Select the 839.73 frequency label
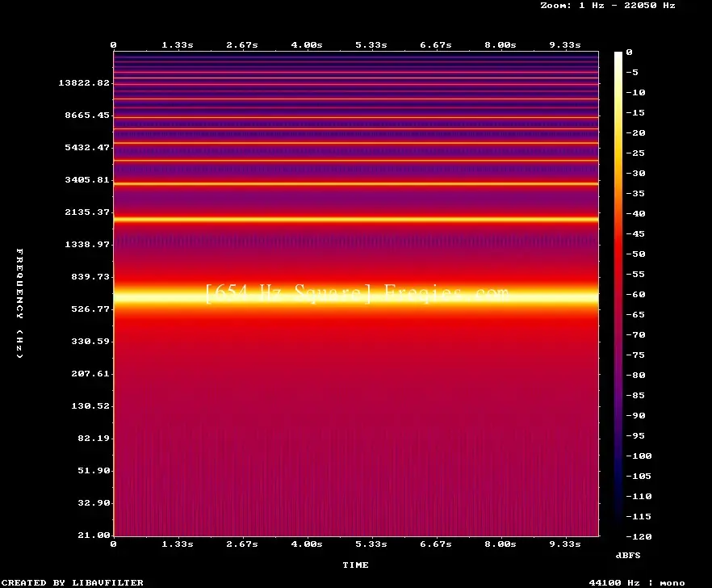The height and width of the screenshot is (588, 712). click(90, 276)
